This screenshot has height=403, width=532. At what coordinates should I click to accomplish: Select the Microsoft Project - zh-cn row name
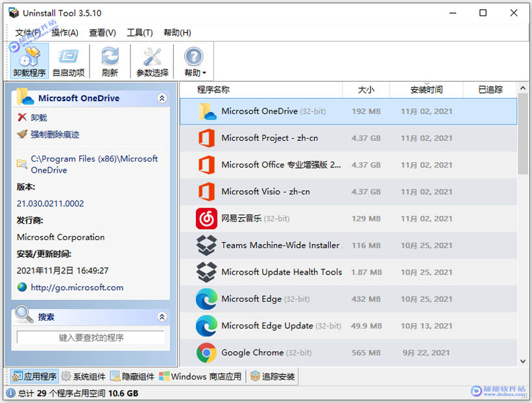click(270, 138)
